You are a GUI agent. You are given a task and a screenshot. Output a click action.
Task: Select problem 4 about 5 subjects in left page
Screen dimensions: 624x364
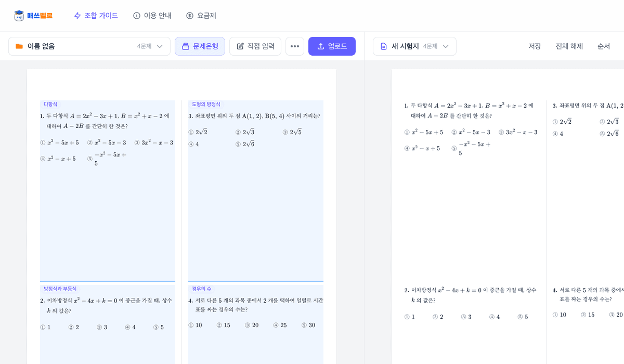(x=256, y=324)
